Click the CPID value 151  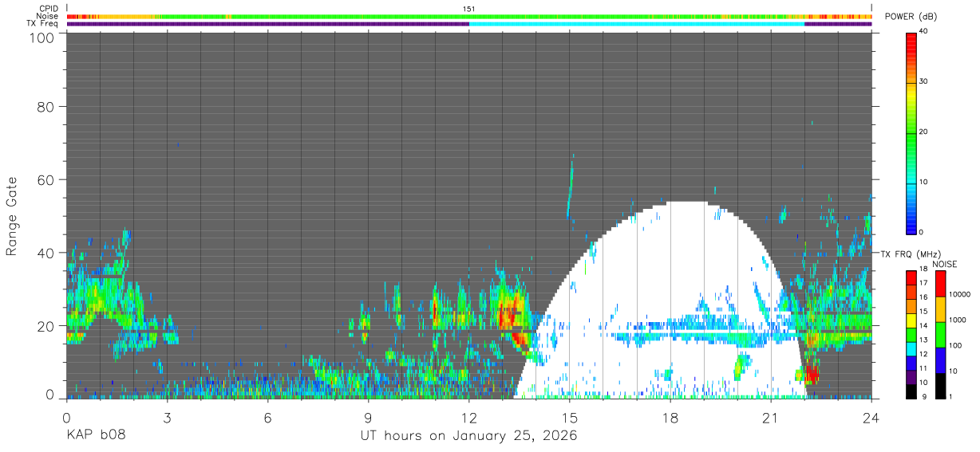coord(469,9)
